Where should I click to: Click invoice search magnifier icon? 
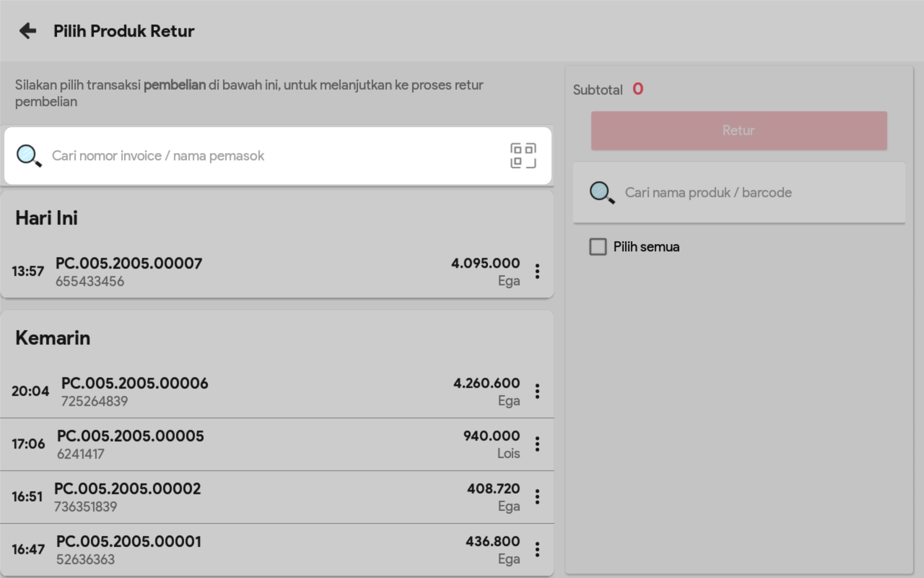[29, 156]
